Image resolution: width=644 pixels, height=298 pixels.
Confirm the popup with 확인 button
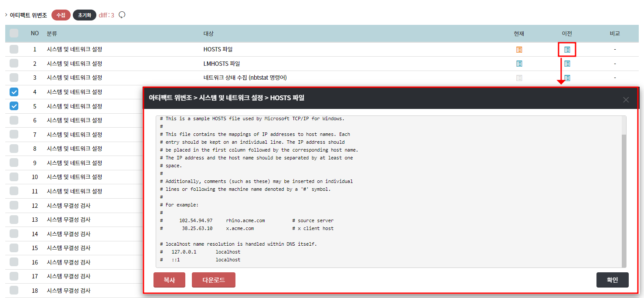(612, 280)
